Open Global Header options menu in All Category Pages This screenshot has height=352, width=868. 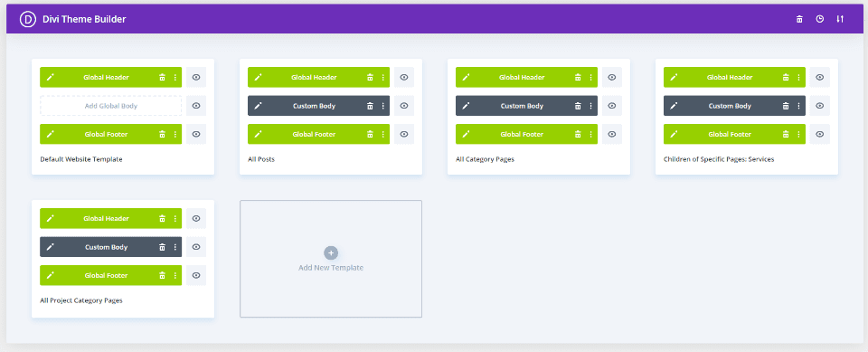click(x=590, y=78)
